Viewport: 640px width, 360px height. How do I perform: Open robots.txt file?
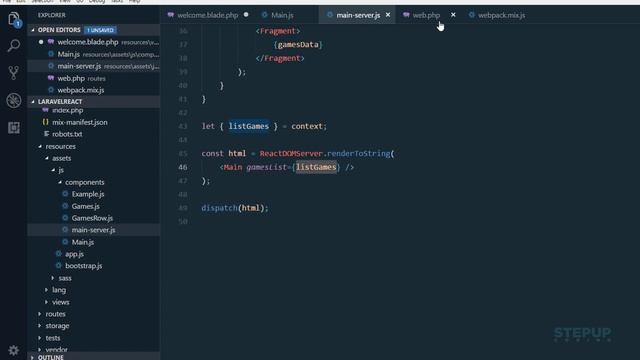click(67, 134)
